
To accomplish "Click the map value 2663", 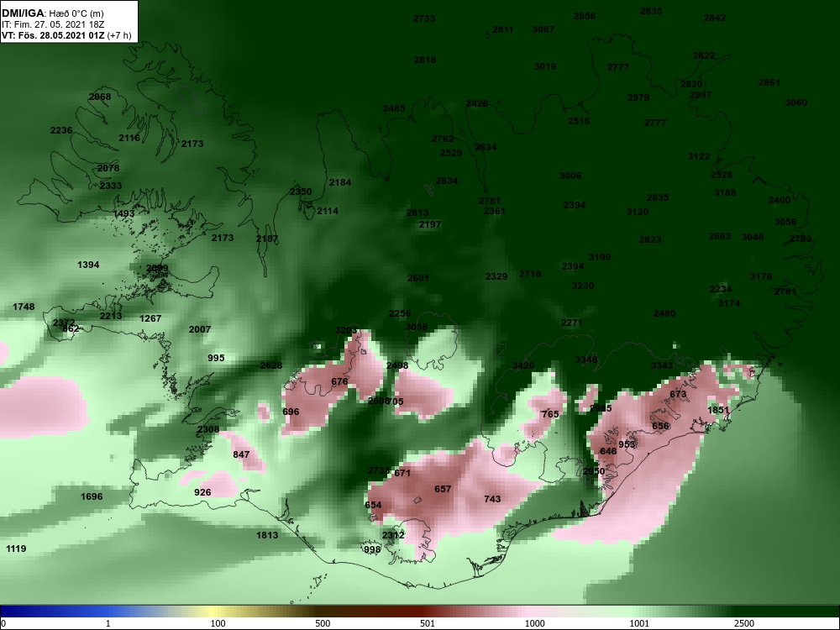I will tap(720, 236).
